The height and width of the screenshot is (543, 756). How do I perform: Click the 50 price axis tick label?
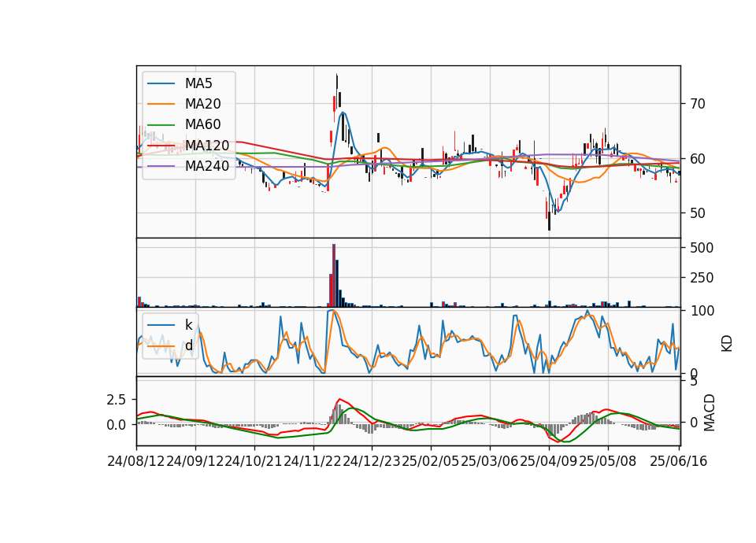pyautogui.click(x=697, y=213)
